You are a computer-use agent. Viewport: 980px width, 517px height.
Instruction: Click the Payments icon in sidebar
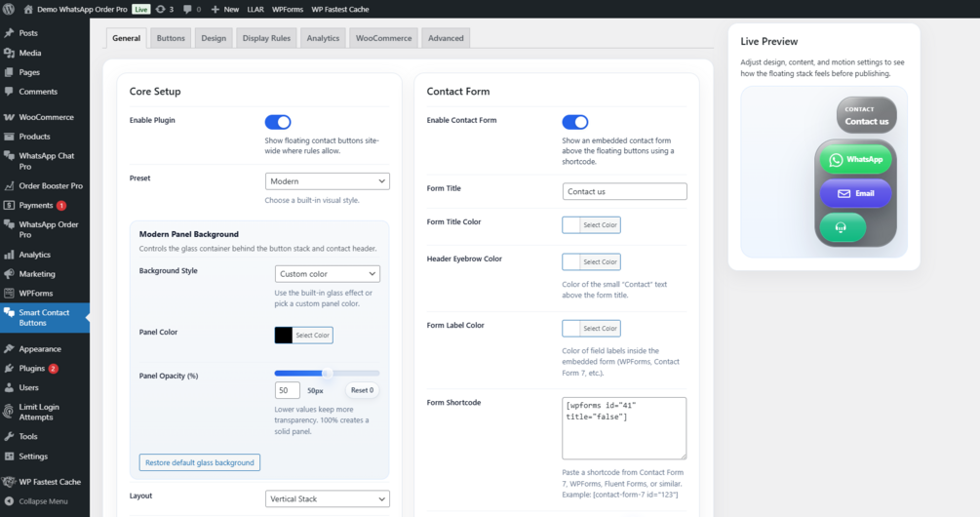9,205
